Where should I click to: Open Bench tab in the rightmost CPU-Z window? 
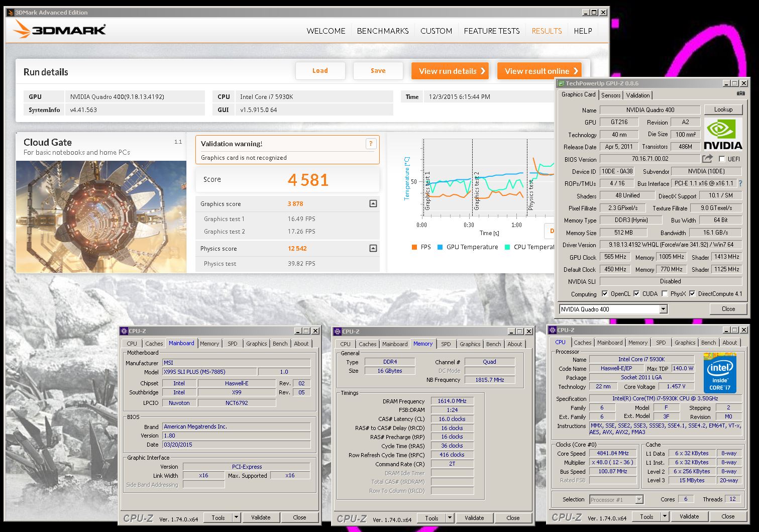(708, 343)
